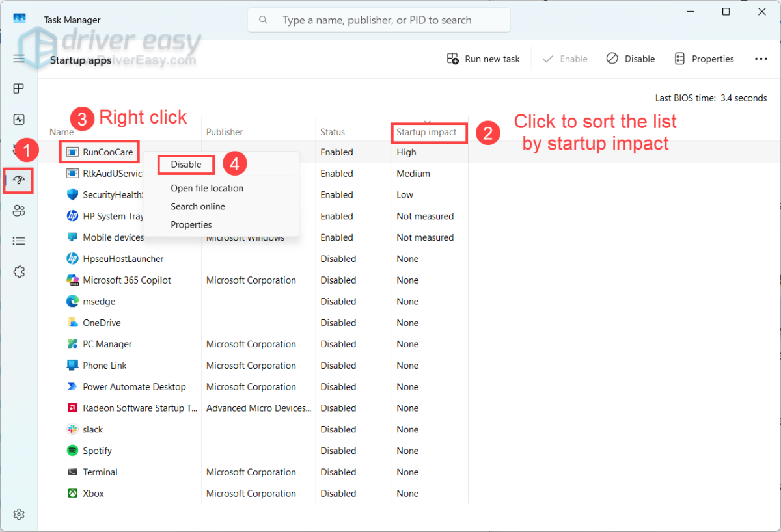
Task: Choose Properties in the context menu
Action: point(191,224)
